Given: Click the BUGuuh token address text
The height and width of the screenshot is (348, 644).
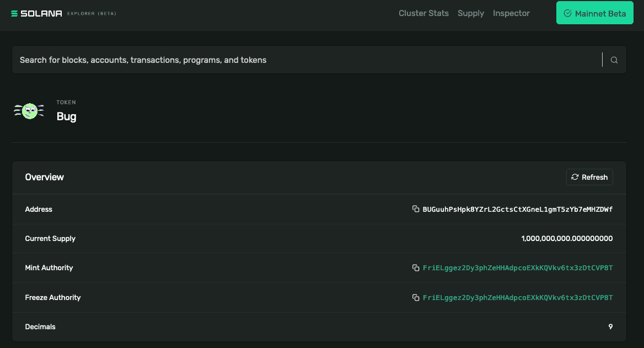Looking at the screenshot, I should (517, 210).
